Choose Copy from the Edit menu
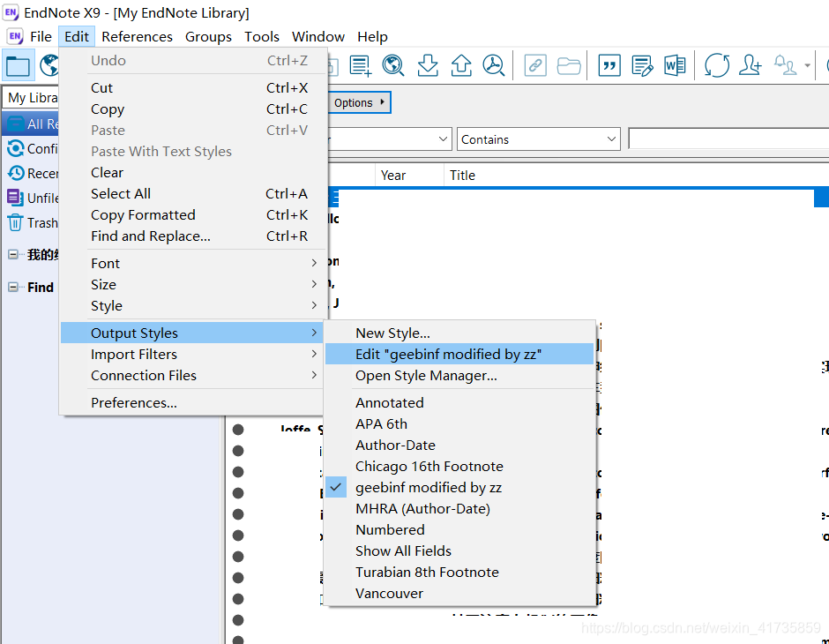 pos(192,109)
